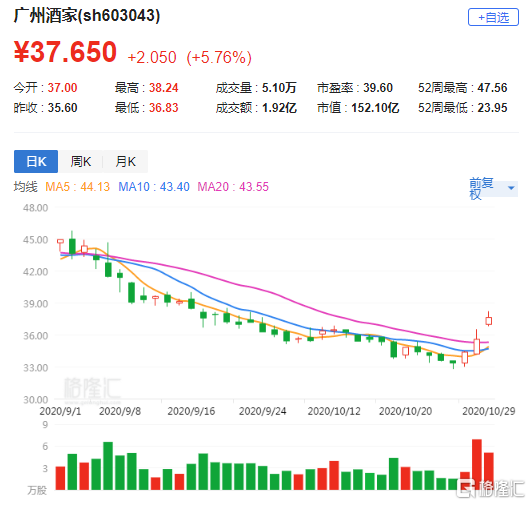Image resolution: width=531 pixels, height=505 pixels.
Task: Click the 42.00 price axis label
Action: tap(36, 272)
